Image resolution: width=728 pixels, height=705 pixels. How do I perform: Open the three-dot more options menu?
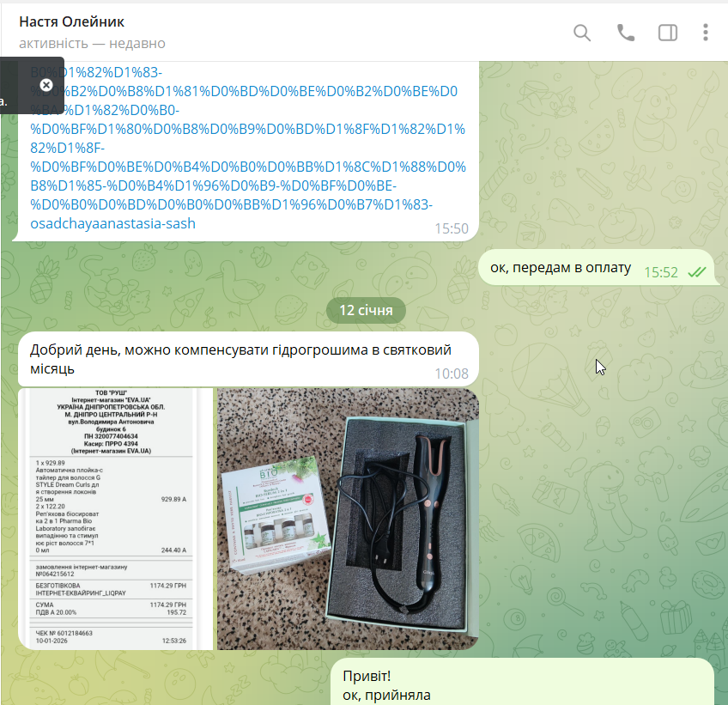click(x=706, y=33)
